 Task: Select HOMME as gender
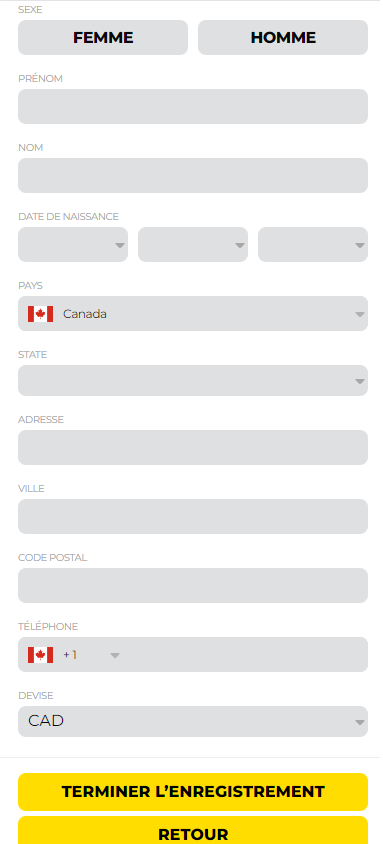(x=283, y=38)
